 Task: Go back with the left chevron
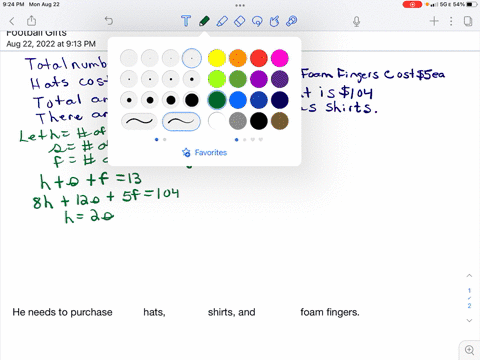click(12, 21)
